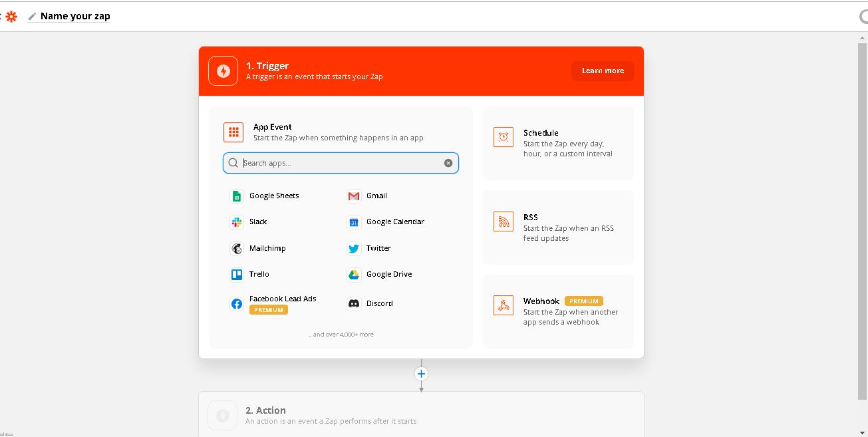Select the Discord app icon

point(354,304)
